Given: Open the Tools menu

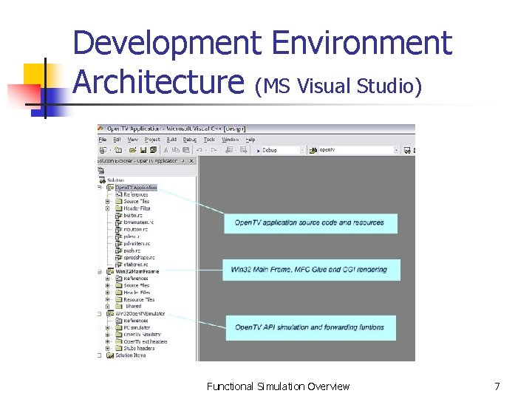Looking at the screenshot, I should pyautogui.click(x=209, y=140).
